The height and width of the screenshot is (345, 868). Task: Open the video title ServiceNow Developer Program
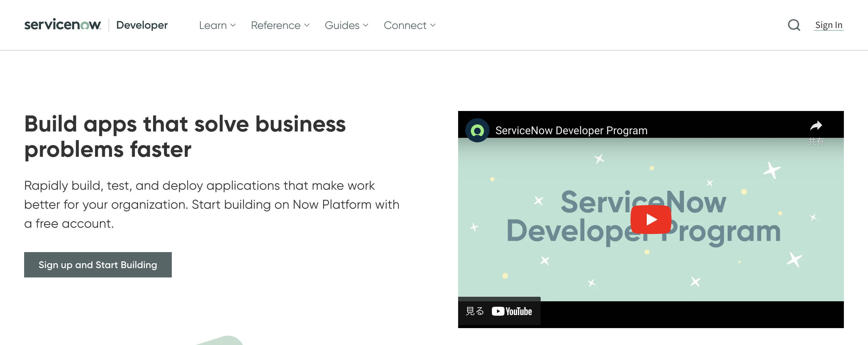[x=571, y=130]
